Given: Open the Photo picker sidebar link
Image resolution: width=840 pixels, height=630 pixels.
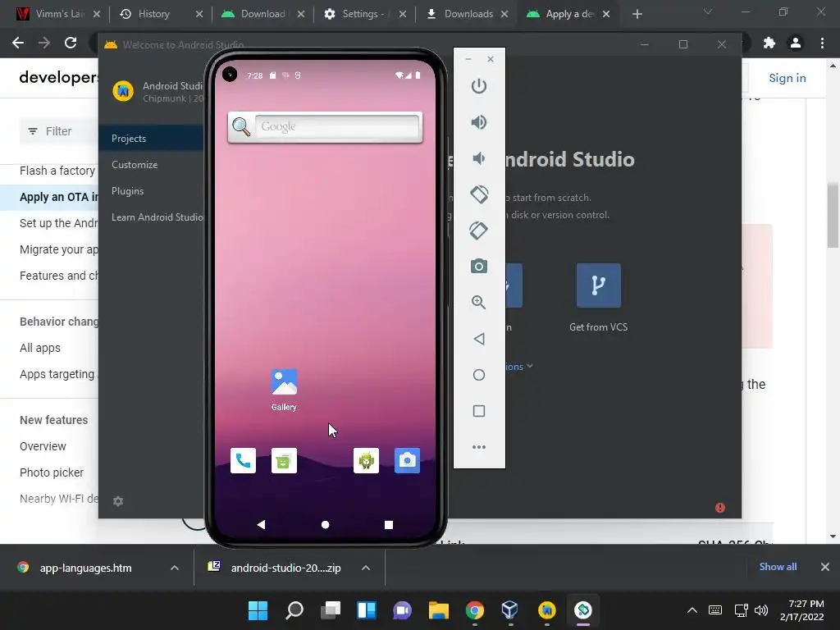Looking at the screenshot, I should coord(52,472).
